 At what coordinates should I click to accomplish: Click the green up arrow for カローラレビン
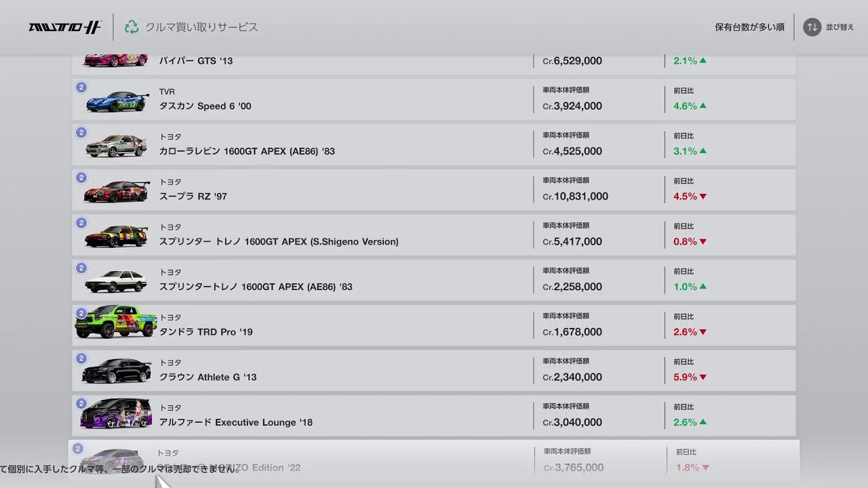pyautogui.click(x=703, y=151)
